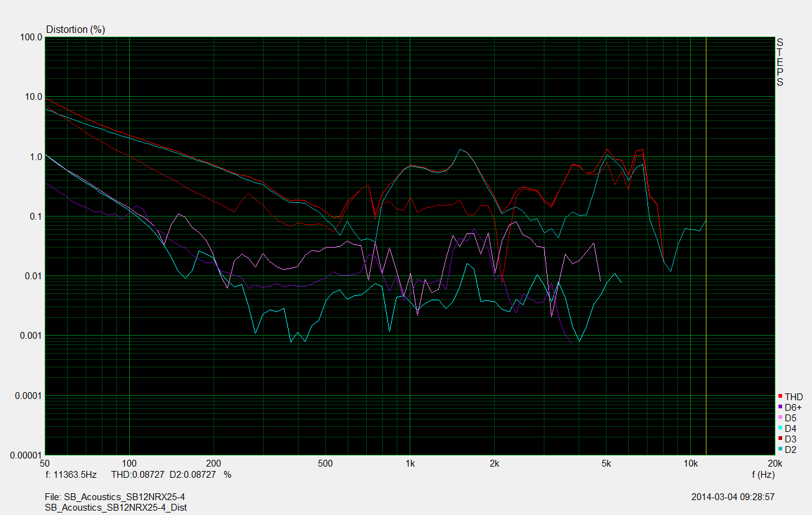Click the purple D6+ legend swatch
Viewport: 812px width, 515px height.
tap(780, 407)
